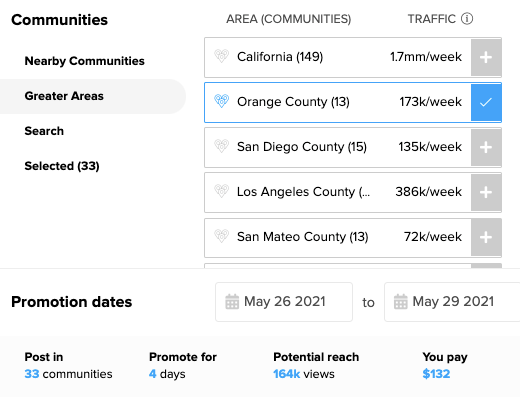
Task: Add San Diego County with plus button
Action: click(x=486, y=147)
